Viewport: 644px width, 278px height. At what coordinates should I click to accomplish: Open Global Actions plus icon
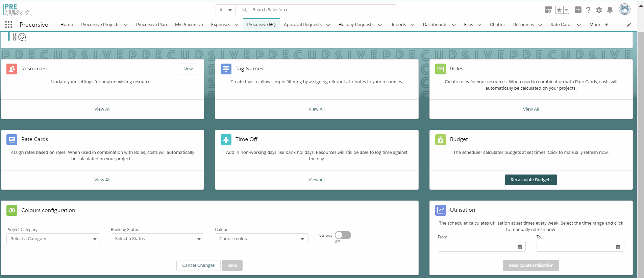point(578,10)
